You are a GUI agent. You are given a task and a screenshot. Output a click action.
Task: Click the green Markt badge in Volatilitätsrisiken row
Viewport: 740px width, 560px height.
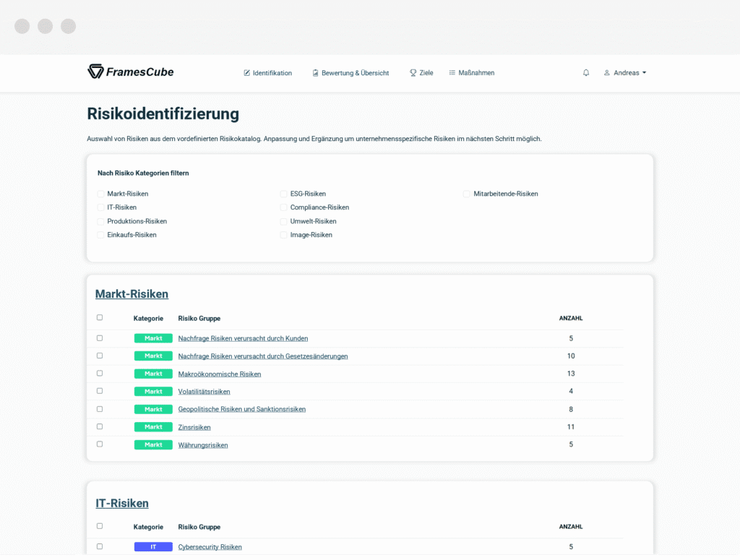[153, 392]
